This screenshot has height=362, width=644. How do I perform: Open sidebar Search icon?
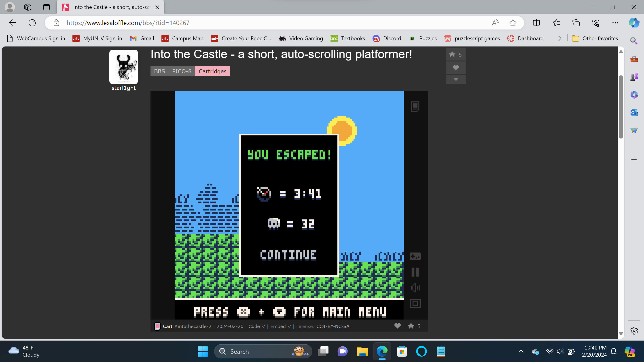tap(634, 41)
